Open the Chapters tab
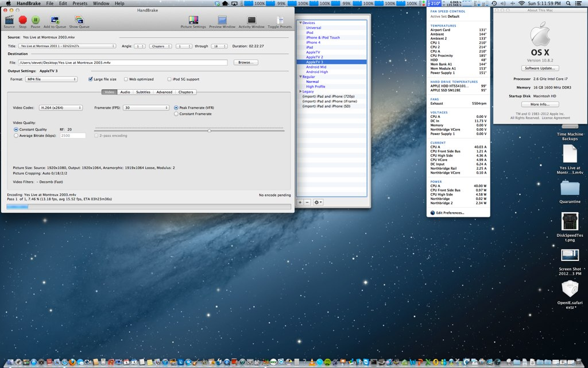588x368 pixels. (185, 92)
